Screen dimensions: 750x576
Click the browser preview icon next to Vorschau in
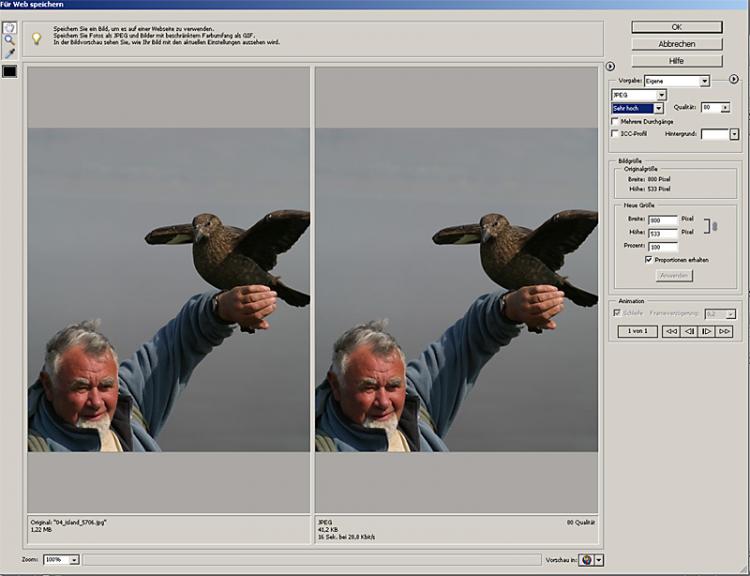tap(587, 560)
